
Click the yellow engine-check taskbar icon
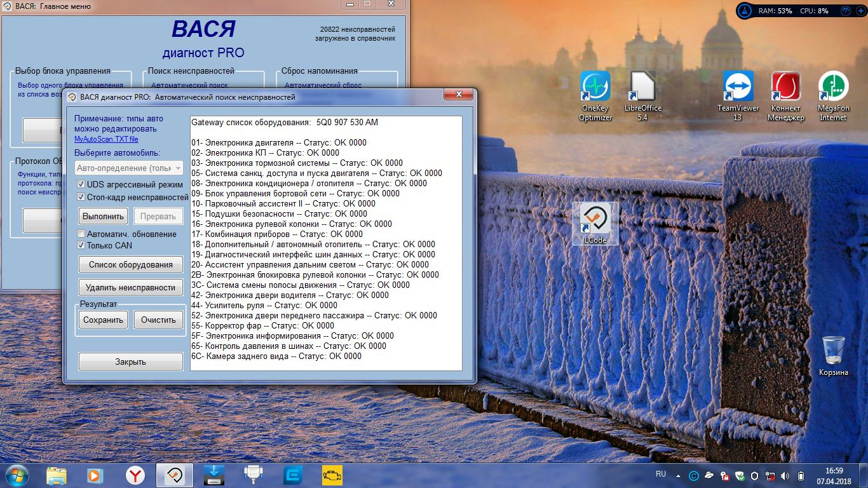pos(332,475)
